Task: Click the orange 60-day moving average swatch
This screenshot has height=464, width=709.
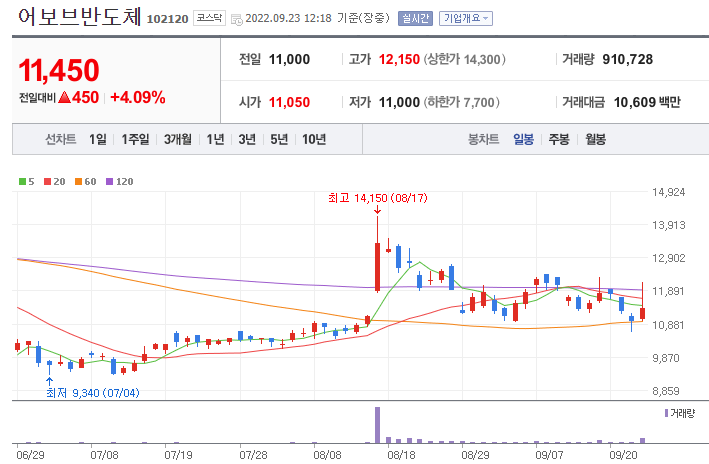Action: point(78,182)
